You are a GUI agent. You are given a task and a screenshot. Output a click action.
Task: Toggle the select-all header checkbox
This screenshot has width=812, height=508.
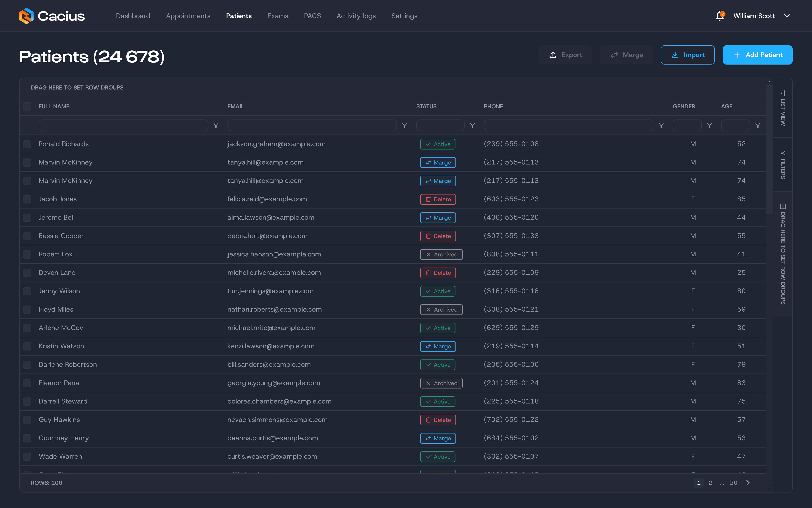(27, 106)
